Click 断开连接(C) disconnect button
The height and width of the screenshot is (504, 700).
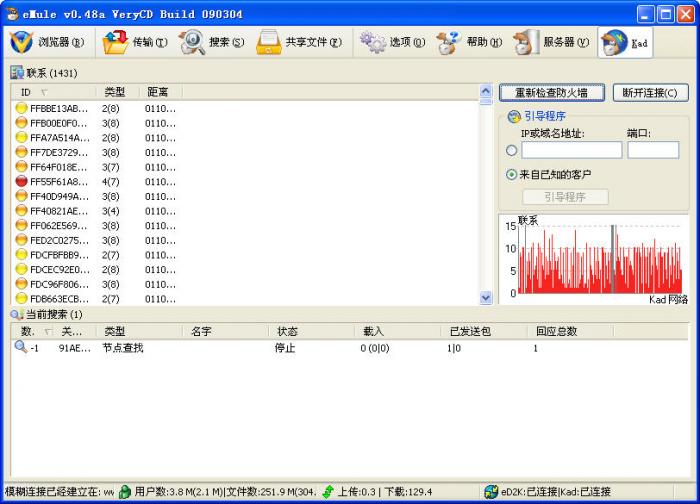(650, 93)
